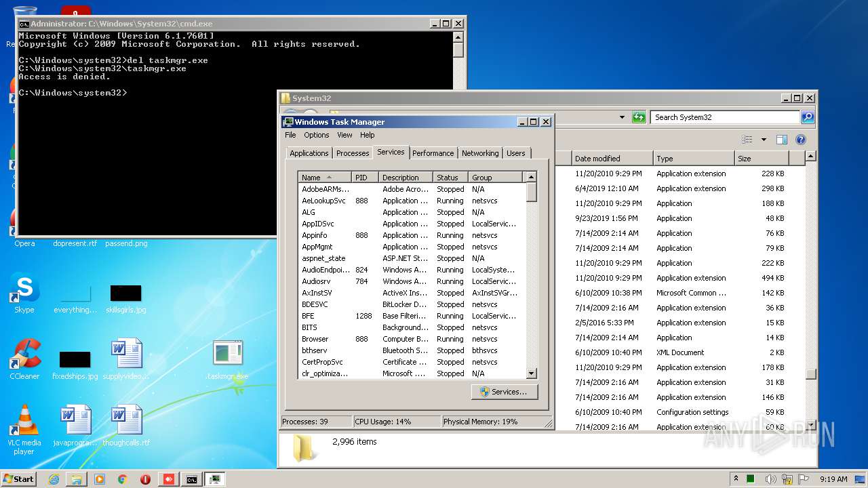Screen dimensions: 868x488
Task: Sort Explorer files by Type column
Action: pyautogui.click(x=694, y=159)
